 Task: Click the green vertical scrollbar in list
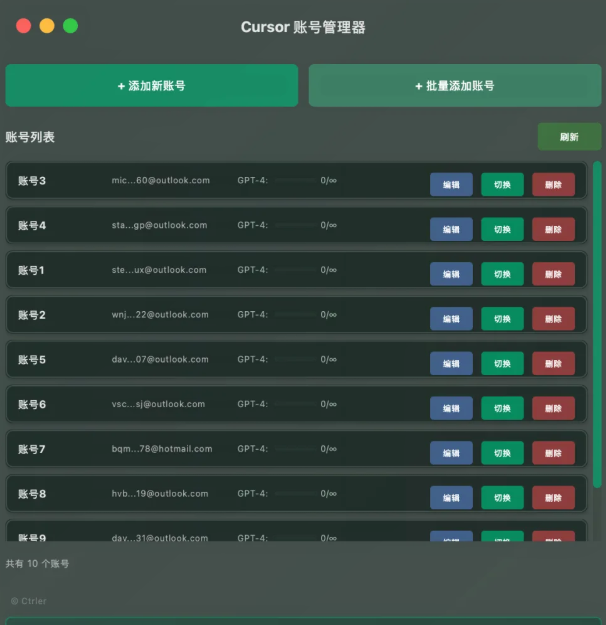pyautogui.click(x=597, y=300)
